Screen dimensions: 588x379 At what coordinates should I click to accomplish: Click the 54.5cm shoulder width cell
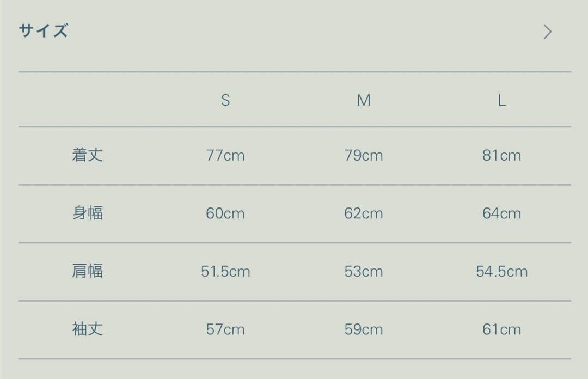click(x=502, y=271)
